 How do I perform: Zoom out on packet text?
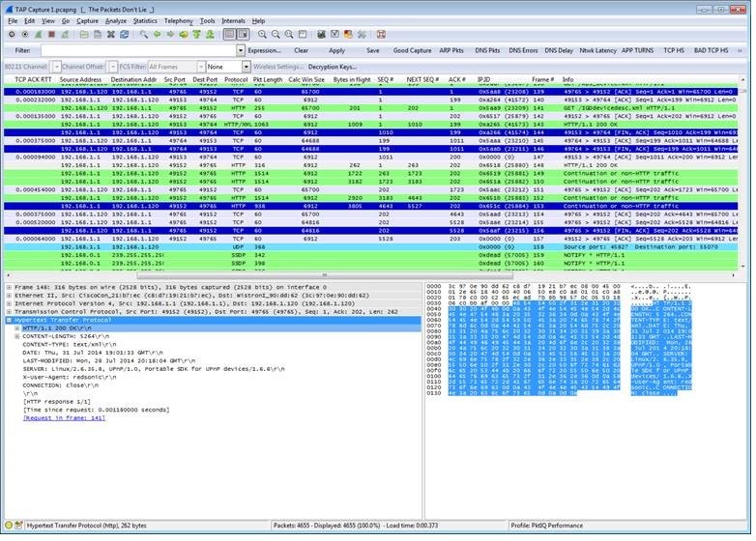[276, 34]
